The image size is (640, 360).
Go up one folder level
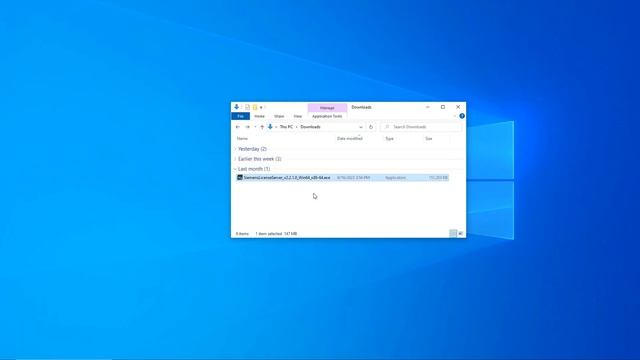click(262, 127)
